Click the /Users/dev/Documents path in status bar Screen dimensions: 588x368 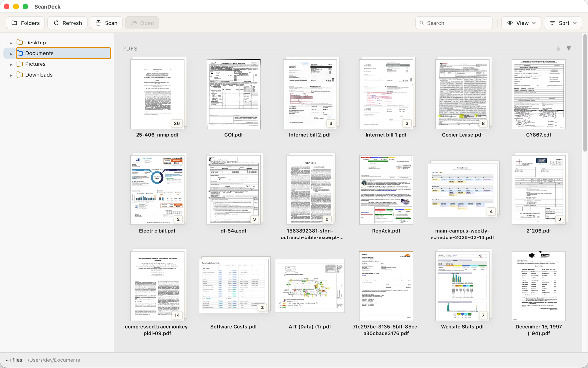tap(54, 360)
